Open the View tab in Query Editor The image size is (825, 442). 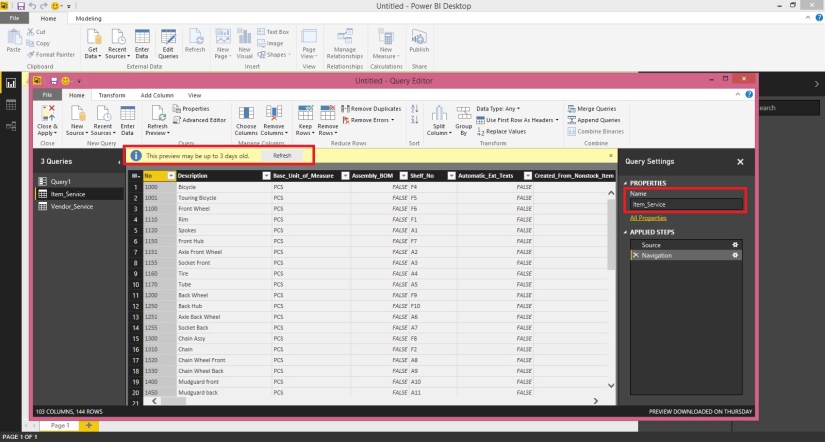pyautogui.click(x=194, y=95)
